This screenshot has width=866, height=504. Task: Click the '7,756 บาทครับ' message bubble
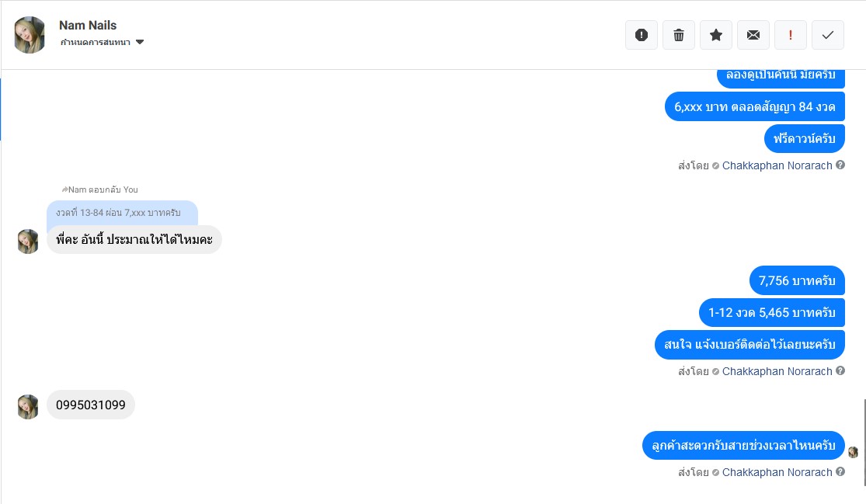pyautogui.click(x=797, y=280)
